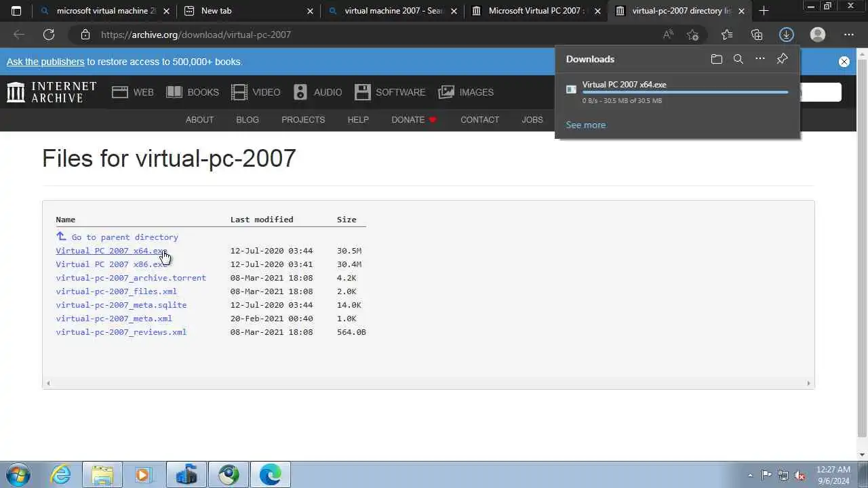Go to the BLOG page

(x=248, y=120)
